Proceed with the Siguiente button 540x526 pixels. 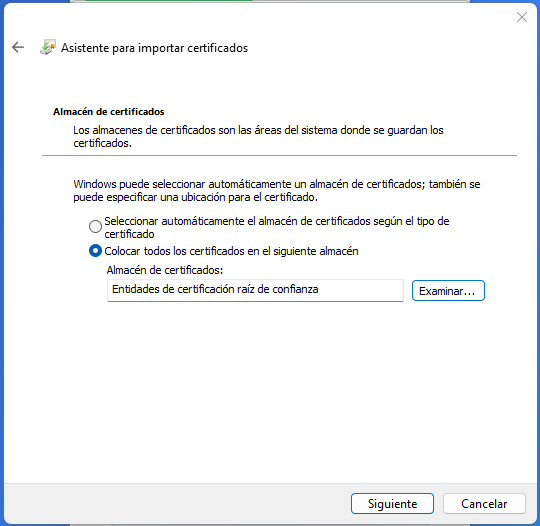click(x=392, y=504)
